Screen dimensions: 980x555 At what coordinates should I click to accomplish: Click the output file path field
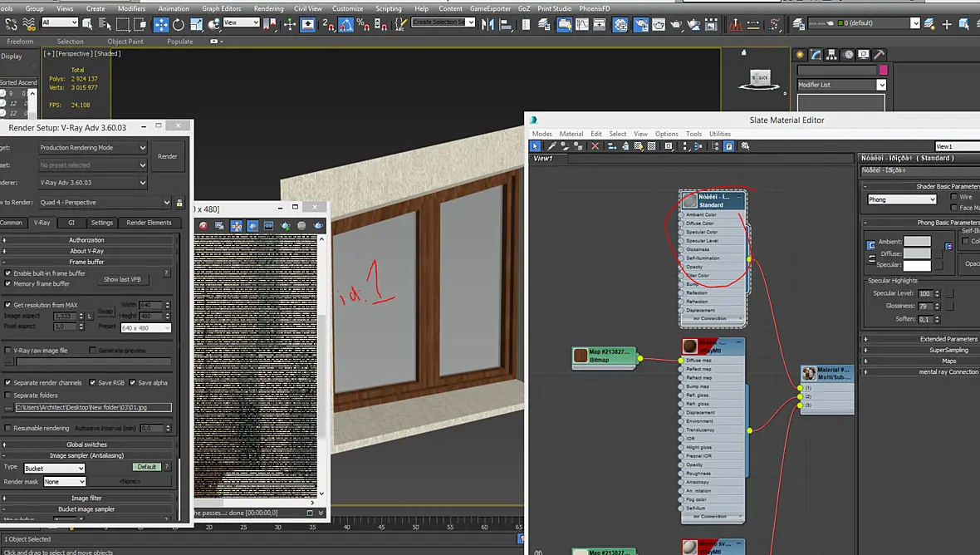[x=93, y=407]
